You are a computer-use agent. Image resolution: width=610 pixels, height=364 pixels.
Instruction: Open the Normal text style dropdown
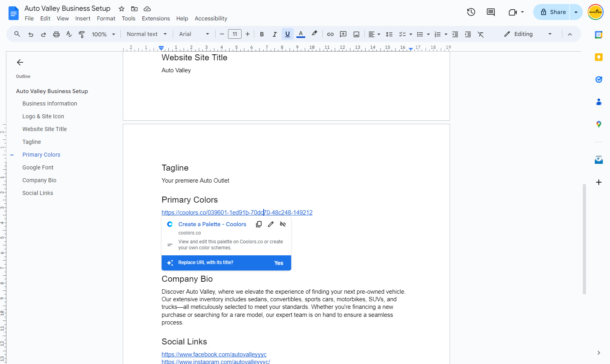tap(147, 34)
